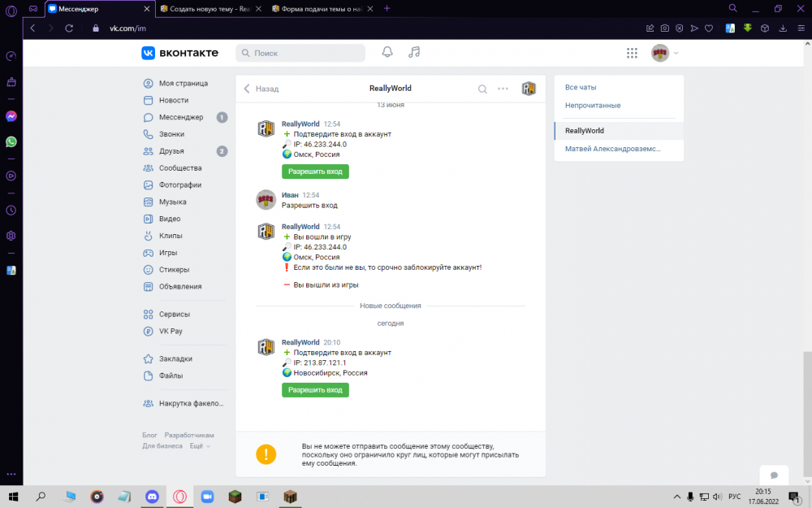Search within the ReallyWorld chat
Screen dimensions: 812x508
(482, 89)
